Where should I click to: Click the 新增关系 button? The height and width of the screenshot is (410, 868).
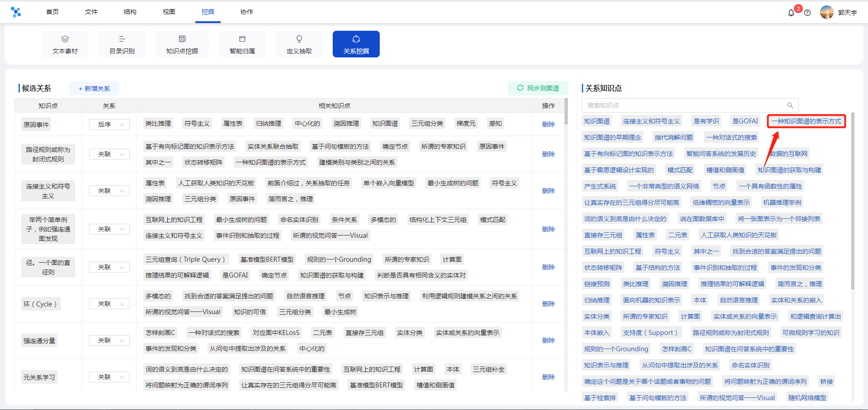click(x=94, y=89)
